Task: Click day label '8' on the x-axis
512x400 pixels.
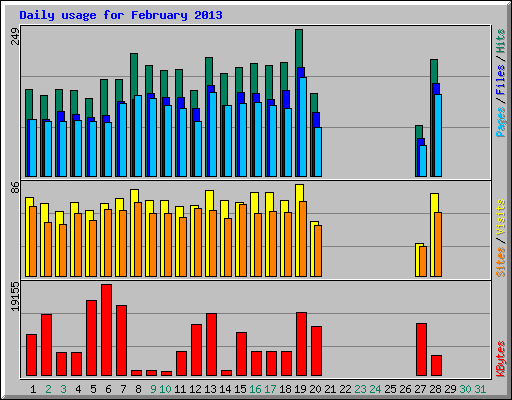Action: pos(138,389)
